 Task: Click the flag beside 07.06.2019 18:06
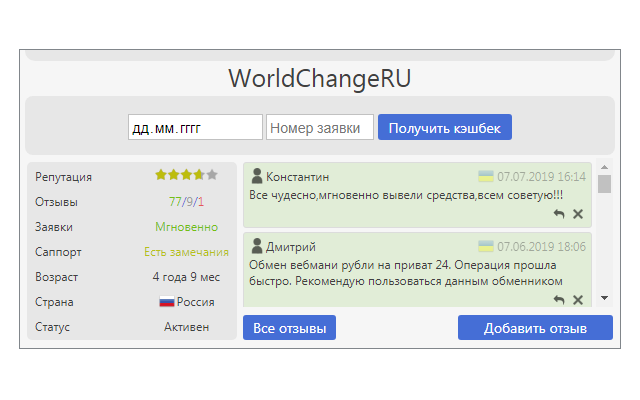(x=486, y=247)
